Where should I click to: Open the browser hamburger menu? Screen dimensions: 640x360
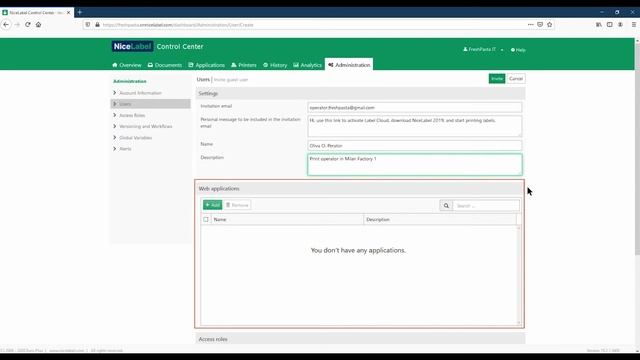click(634, 24)
